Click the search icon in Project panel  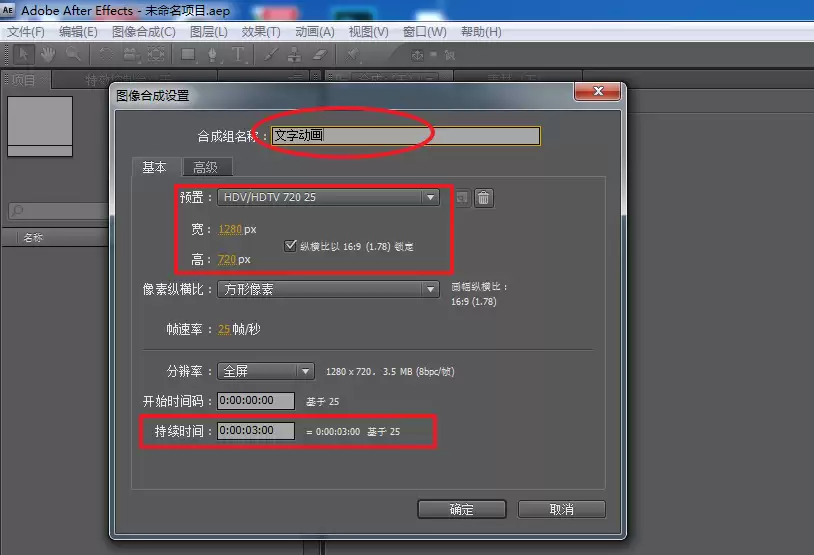click(17, 210)
